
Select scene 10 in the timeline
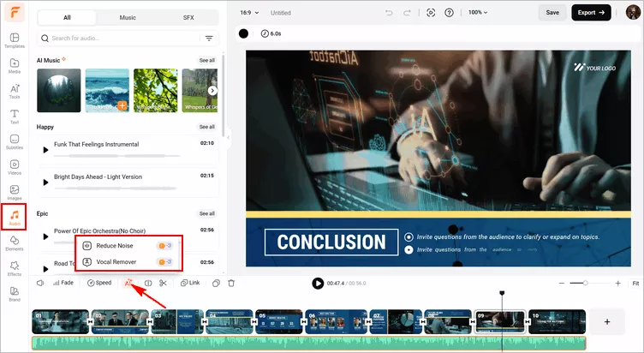557,322
